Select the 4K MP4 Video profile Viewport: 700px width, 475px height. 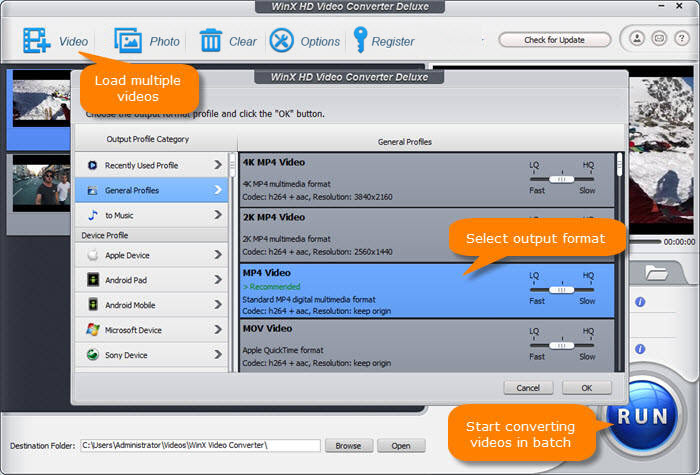pyautogui.click(x=427, y=180)
